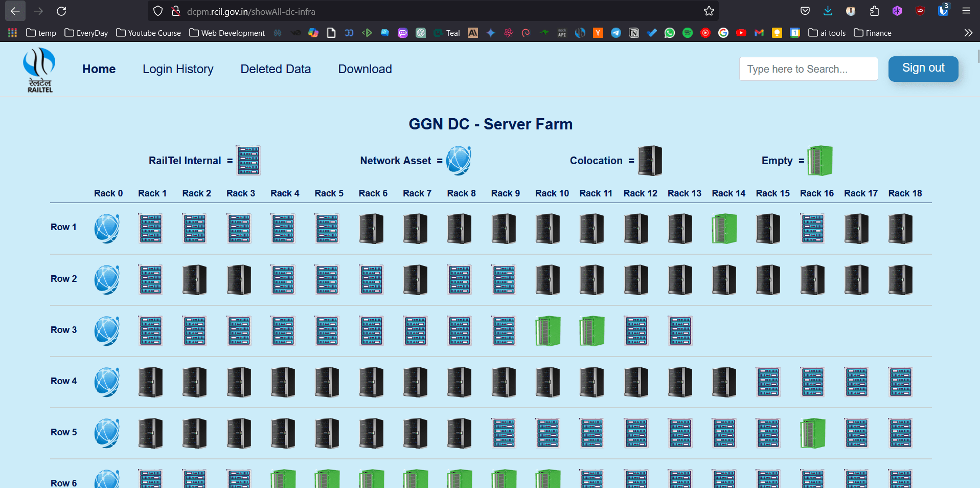
Task: Select the empty green rack in Row 1 Rack 14
Action: pos(724,228)
